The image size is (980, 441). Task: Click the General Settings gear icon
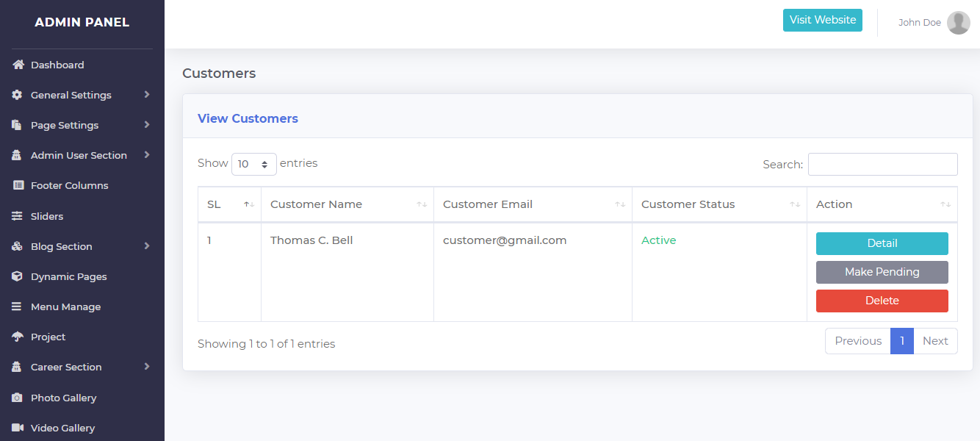pyautogui.click(x=18, y=95)
